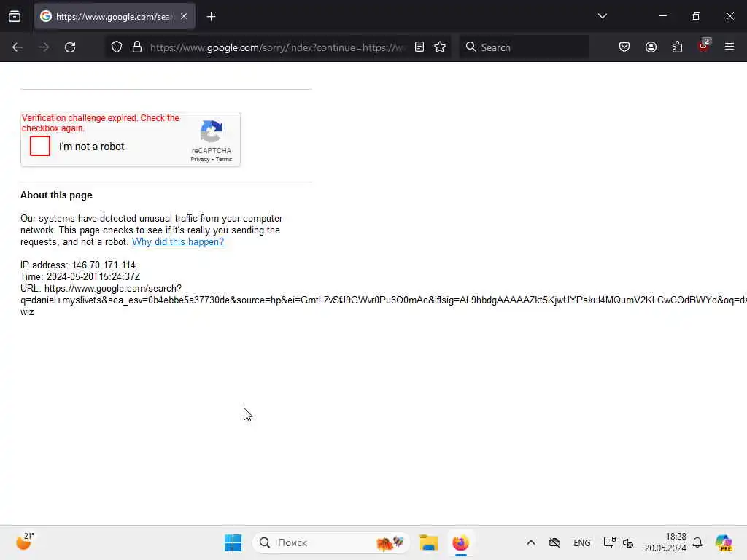Open File Explorer from taskbar
The image size is (747, 560).
click(x=428, y=542)
